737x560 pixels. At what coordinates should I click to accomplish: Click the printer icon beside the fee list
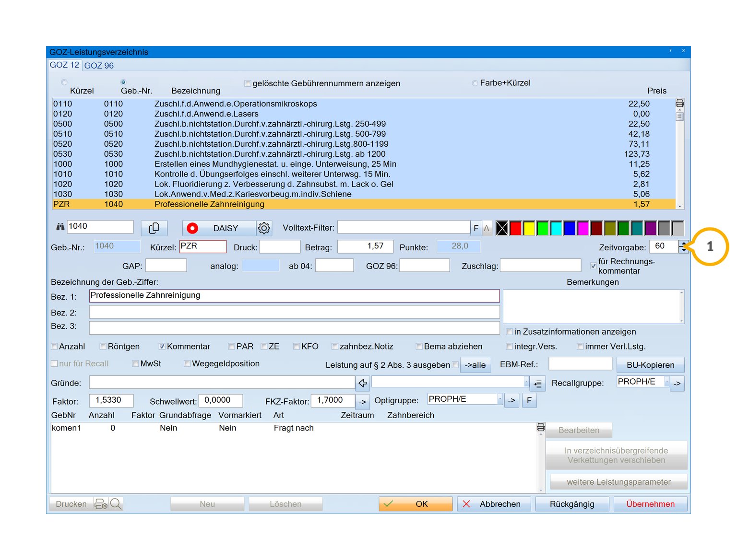679,103
